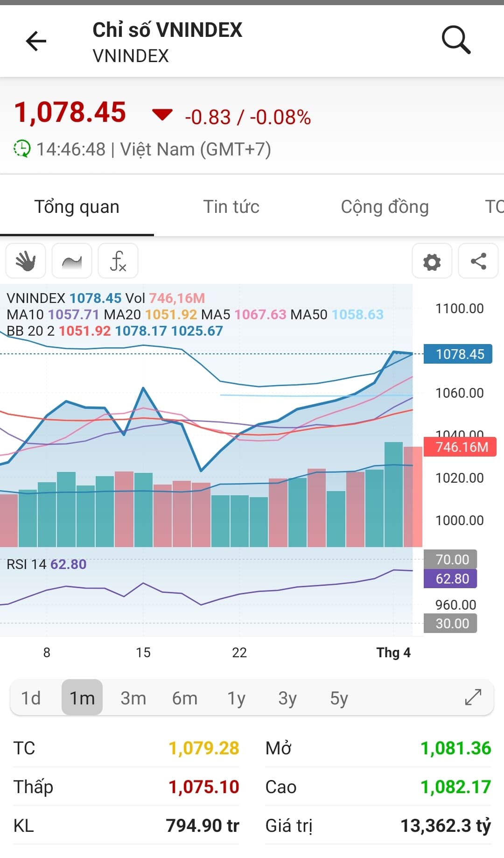Screen dimensions: 504x858
Task: Click the 746.16M volume label
Action: pyautogui.click(x=460, y=447)
